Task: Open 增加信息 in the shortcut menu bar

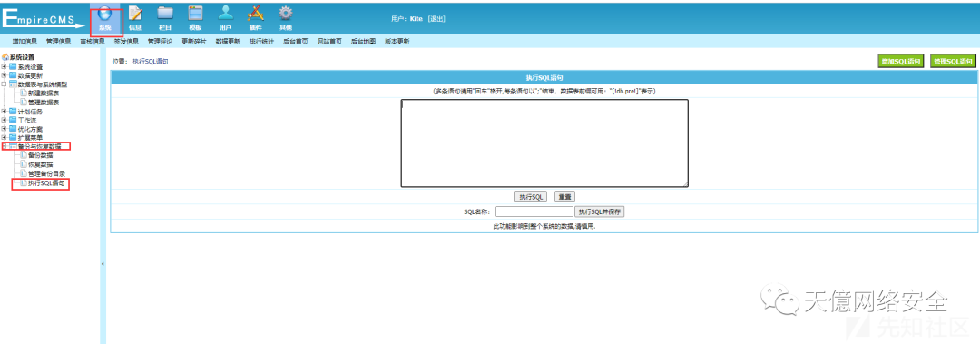Action: [x=25, y=42]
